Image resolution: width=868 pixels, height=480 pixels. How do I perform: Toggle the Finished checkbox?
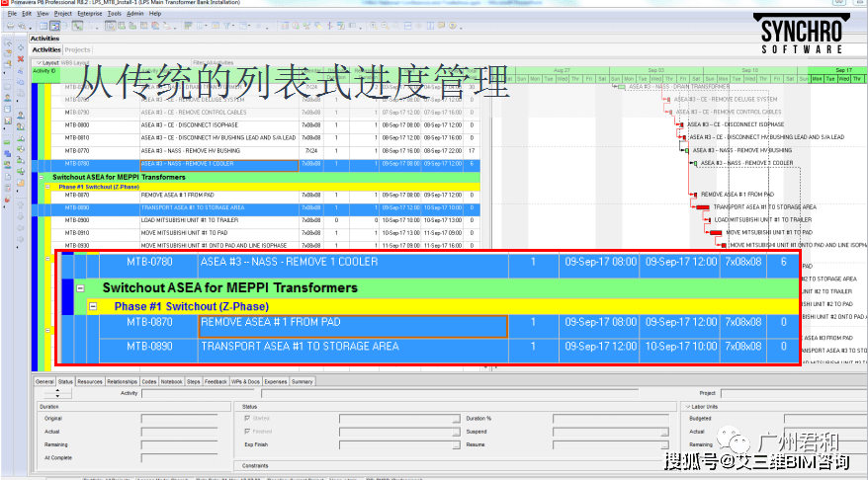point(247,432)
